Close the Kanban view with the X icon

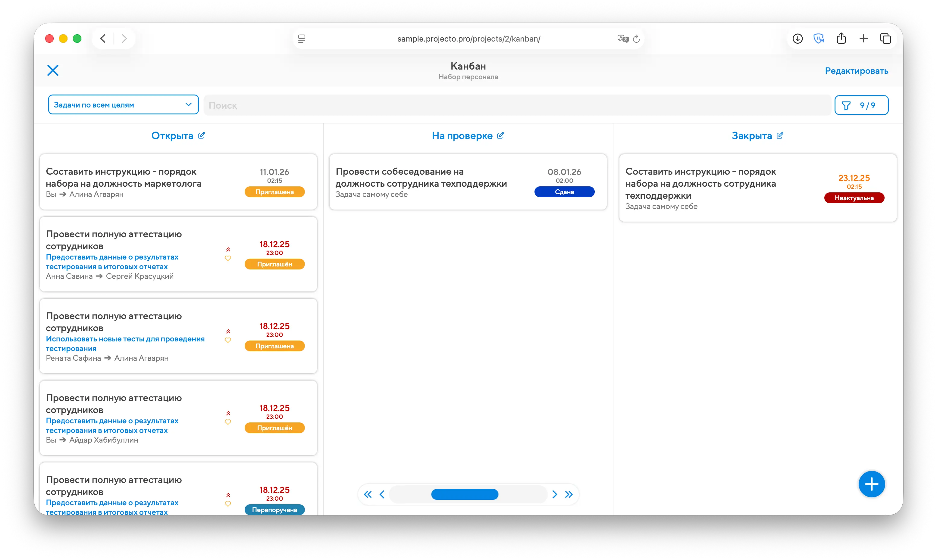coord(53,70)
